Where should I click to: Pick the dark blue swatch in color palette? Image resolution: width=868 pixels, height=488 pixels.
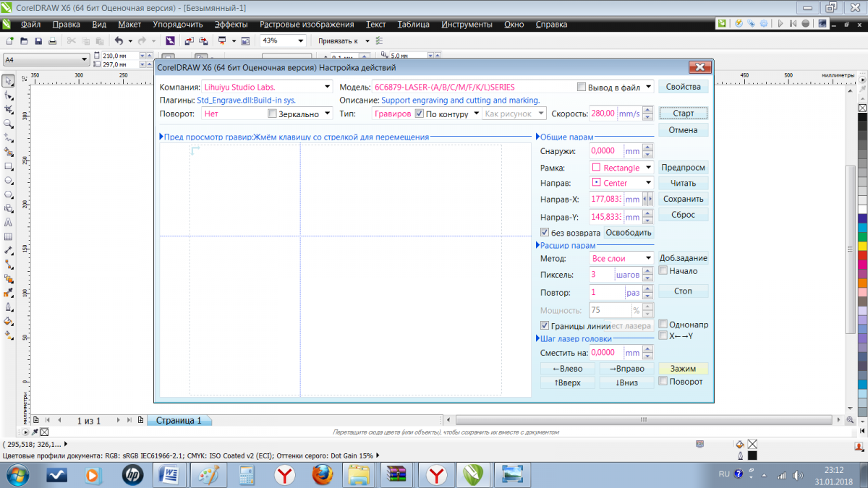(862, 219)
